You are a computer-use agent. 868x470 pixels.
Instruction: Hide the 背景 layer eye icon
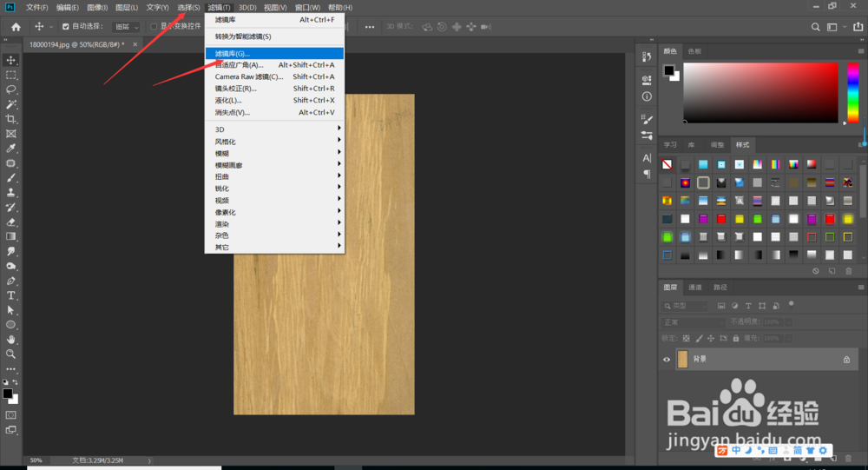click(x=667, y=359)
